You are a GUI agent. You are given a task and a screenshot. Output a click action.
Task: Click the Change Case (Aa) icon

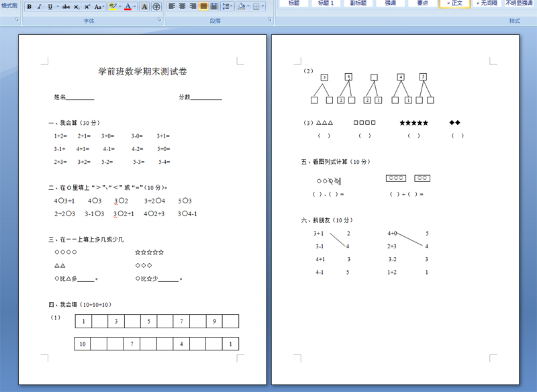[97, 7]
